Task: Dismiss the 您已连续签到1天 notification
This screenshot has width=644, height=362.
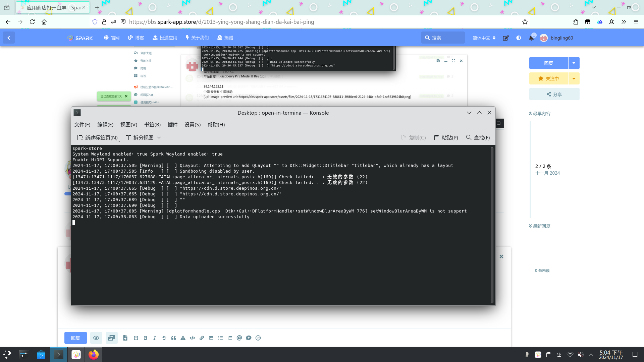Action: coord(126,96)
